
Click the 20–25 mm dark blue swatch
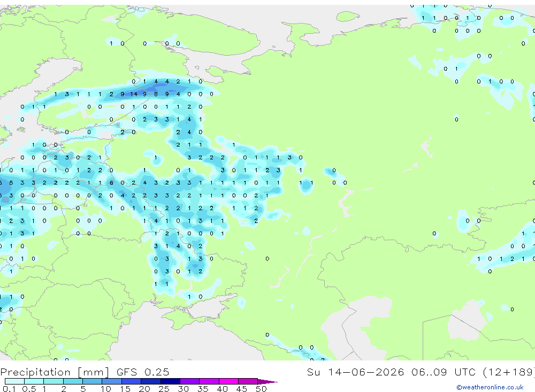[151, 381]
